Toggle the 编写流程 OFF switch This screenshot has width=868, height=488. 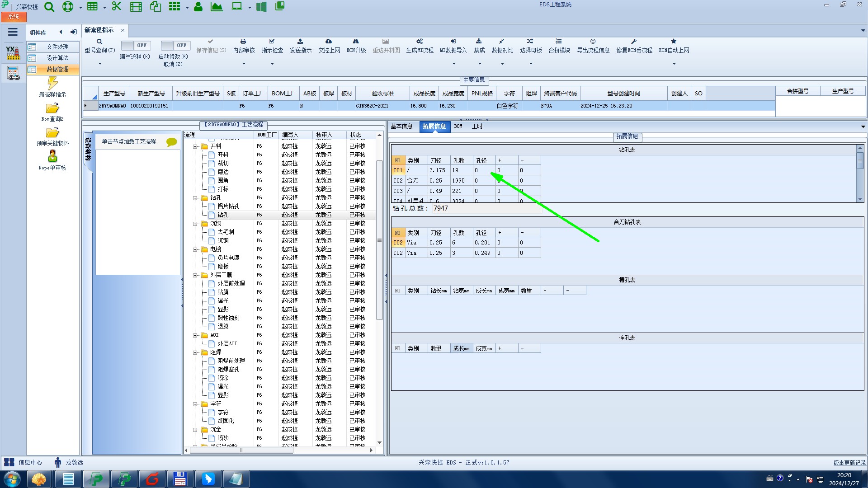(136, 45)
